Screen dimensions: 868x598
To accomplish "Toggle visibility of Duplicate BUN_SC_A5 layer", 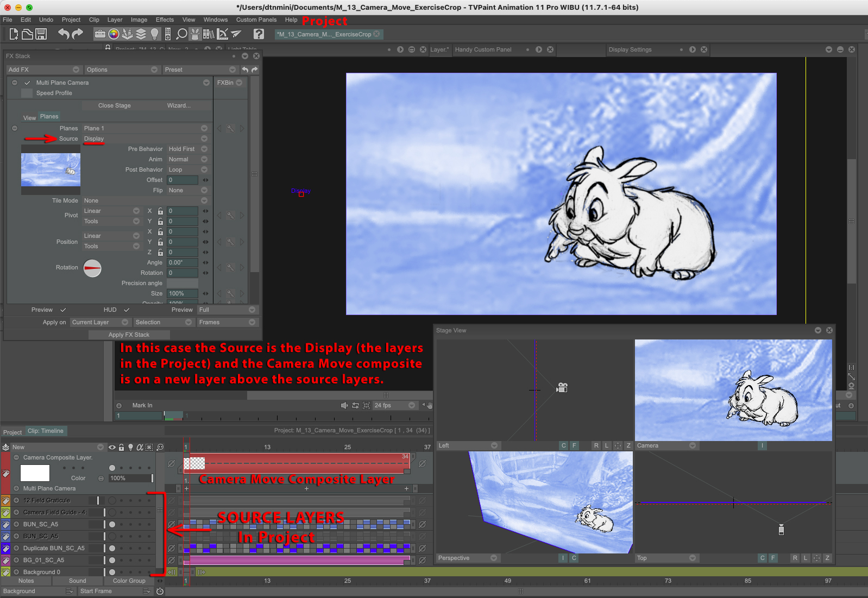I will pyautogui.click(x=112, y=548).
